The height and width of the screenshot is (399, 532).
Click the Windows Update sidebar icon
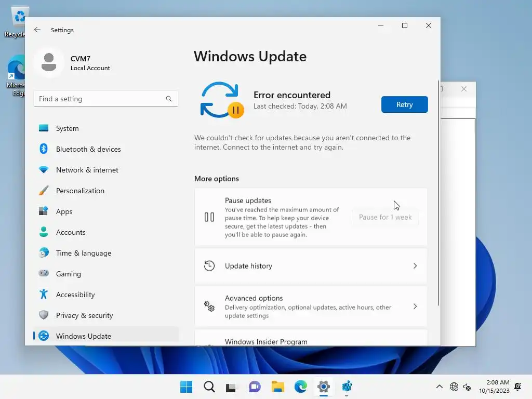pyautogui.click(x=44, y=336)
